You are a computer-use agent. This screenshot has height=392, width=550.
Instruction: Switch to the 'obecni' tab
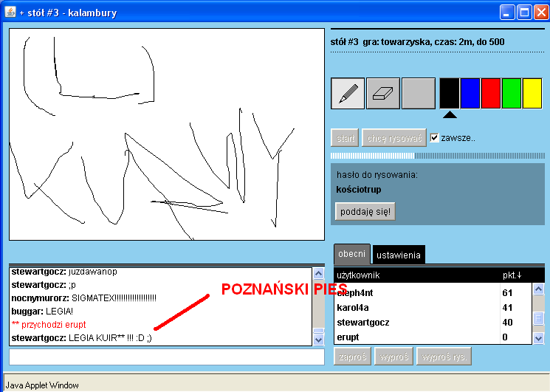(352, 254)
